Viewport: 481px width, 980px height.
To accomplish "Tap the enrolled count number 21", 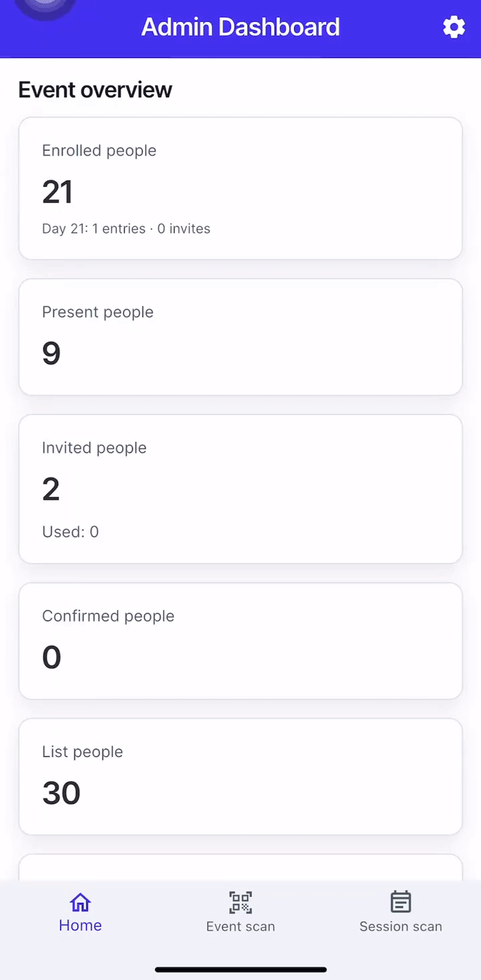I will pos(57,192).
